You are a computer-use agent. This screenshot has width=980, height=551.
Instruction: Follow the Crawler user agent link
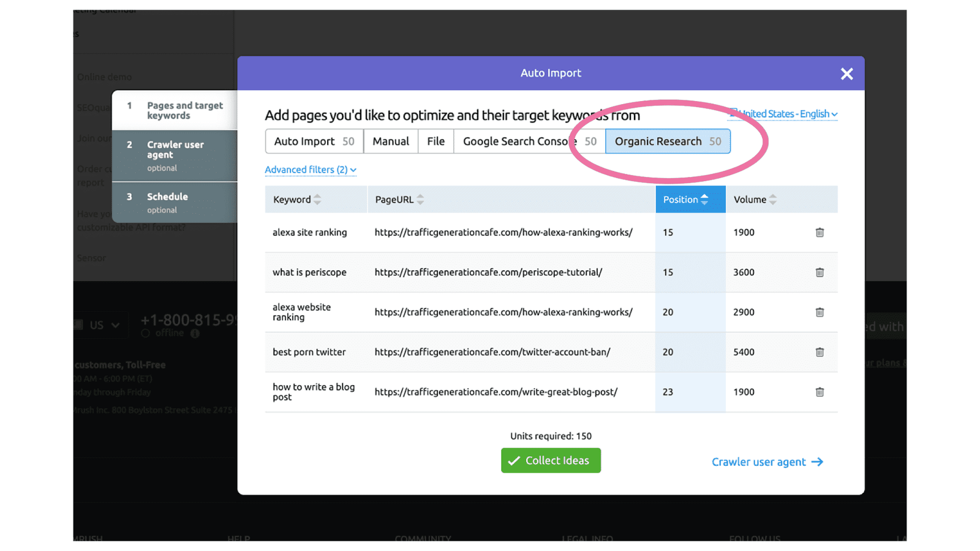pyautogui.click(x=758, y=462)
